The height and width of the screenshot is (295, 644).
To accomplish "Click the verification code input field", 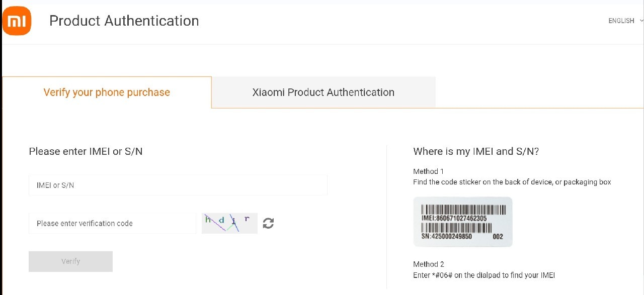I will [x=112, y=223].
